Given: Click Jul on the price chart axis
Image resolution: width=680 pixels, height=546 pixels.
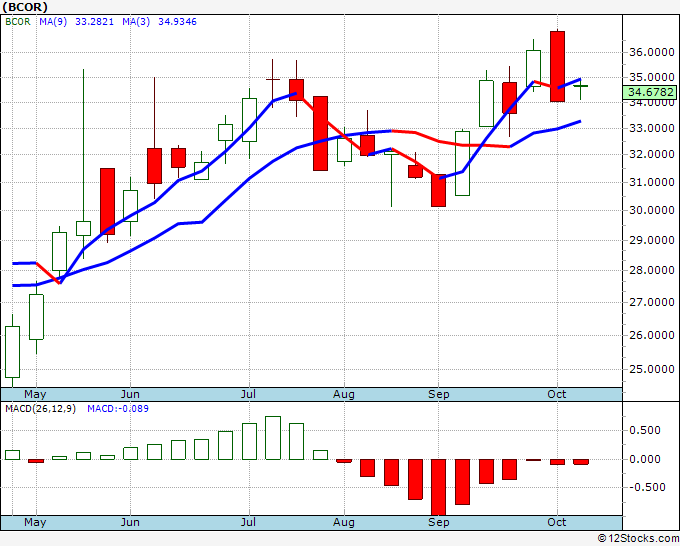Looking at the screenshot, I should click(248, 394).
